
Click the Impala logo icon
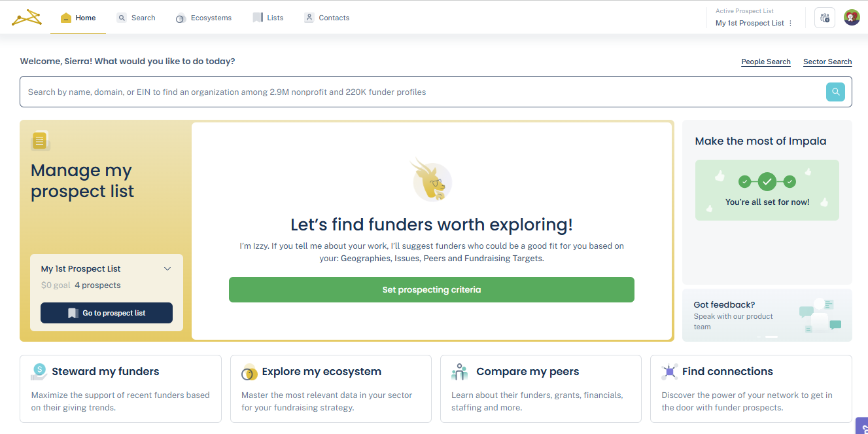point(26,18)
